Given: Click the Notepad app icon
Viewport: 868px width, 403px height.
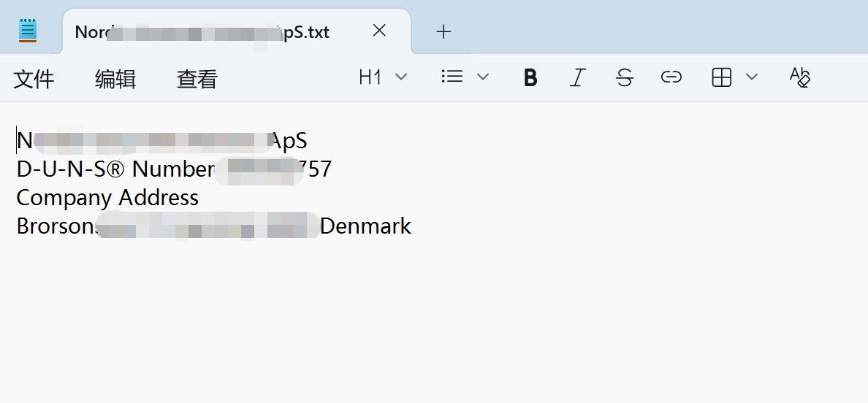Looking at the screenshot, I should [28, 31].
